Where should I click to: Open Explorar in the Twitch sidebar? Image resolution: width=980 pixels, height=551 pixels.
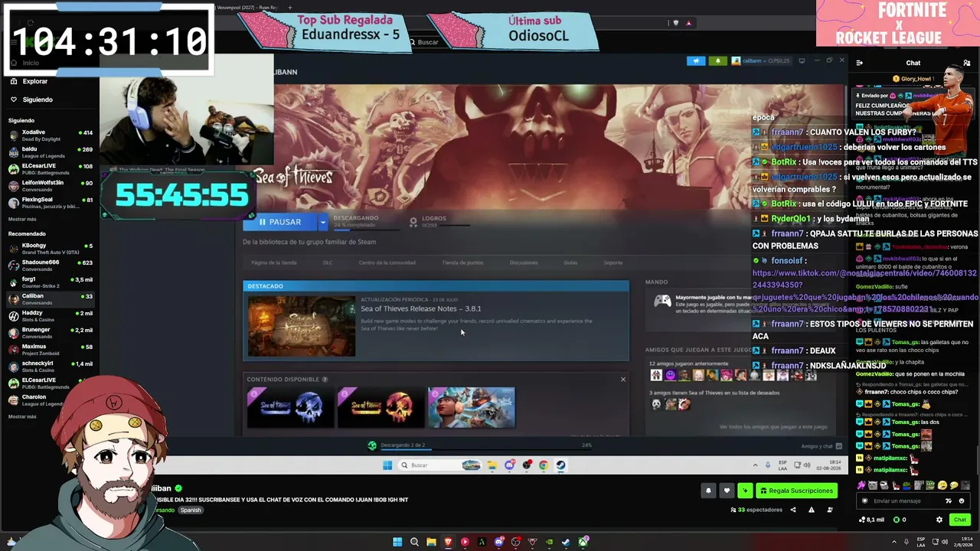point(34,81)
